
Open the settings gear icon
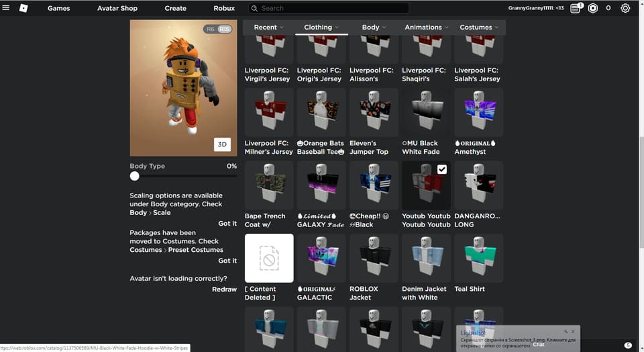click(x=625, y=9)
